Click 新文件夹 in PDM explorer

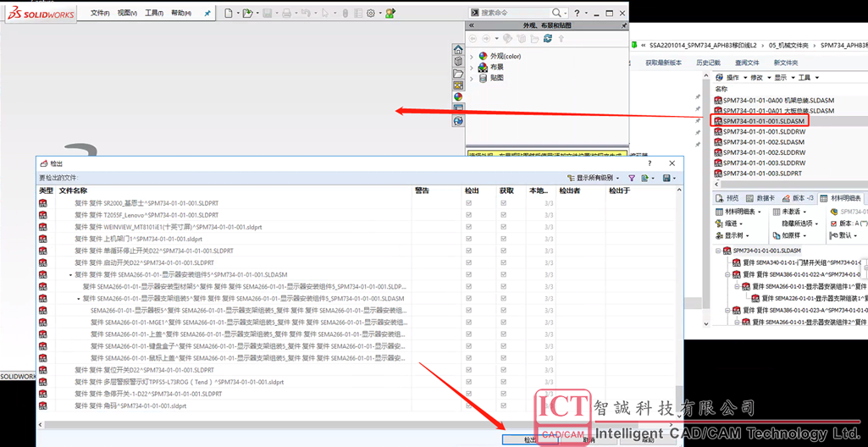point(786,63)
